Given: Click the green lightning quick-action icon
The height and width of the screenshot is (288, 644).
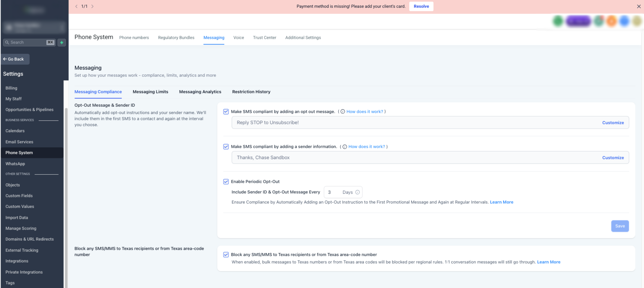Looking at the screenshot, I should (x=62, y=42).
